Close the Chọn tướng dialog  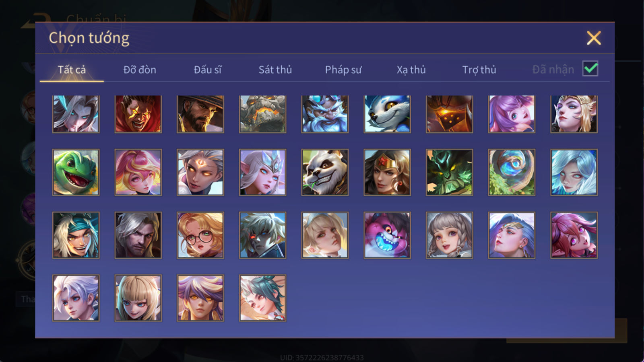tap(594, 38)
